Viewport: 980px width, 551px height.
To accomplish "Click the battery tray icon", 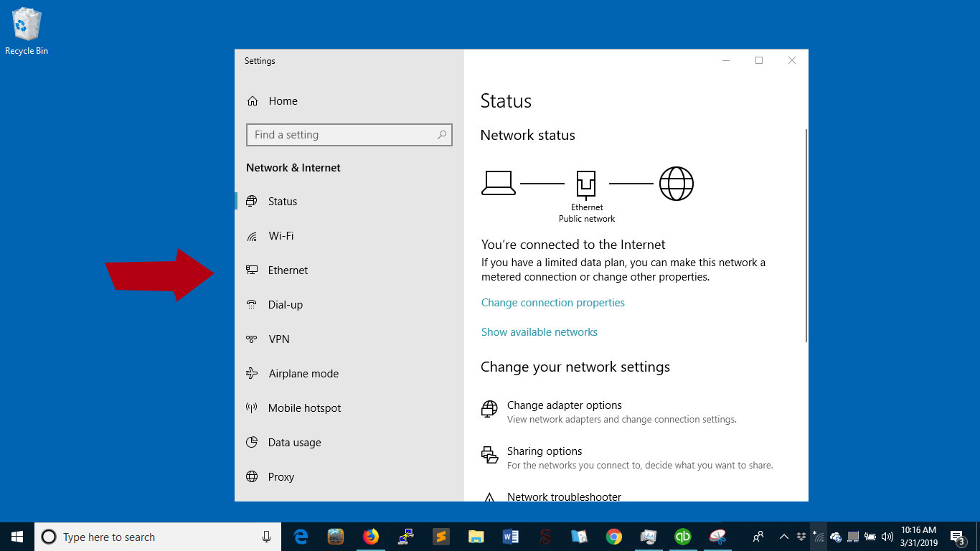I will (870, 537).
